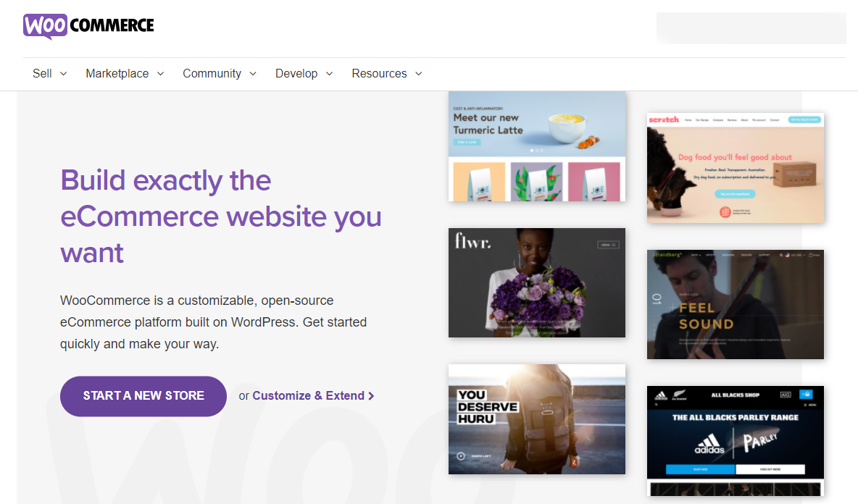Open the Marketplace menu
This screenshot has height=504, width=858.
(125, 73)
